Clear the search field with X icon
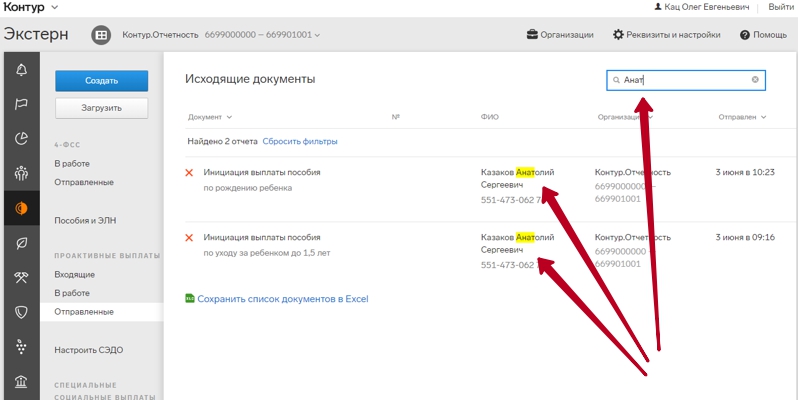The image size is (798, 400). click(x=755, y=79)
